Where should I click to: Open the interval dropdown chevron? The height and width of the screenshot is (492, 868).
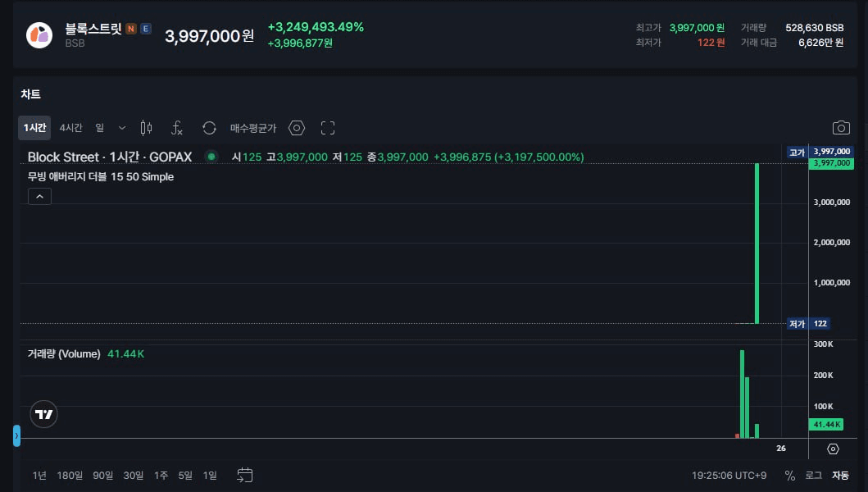[121, 128]
